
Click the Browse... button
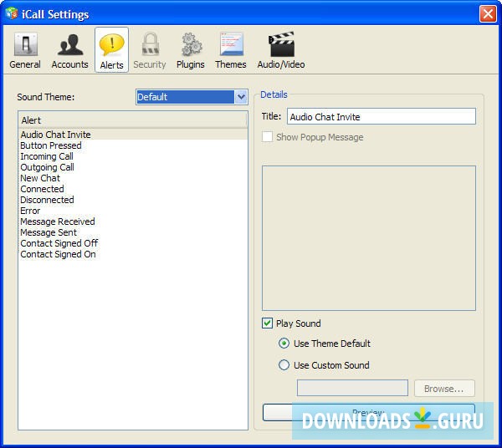[x=444, y=389]
